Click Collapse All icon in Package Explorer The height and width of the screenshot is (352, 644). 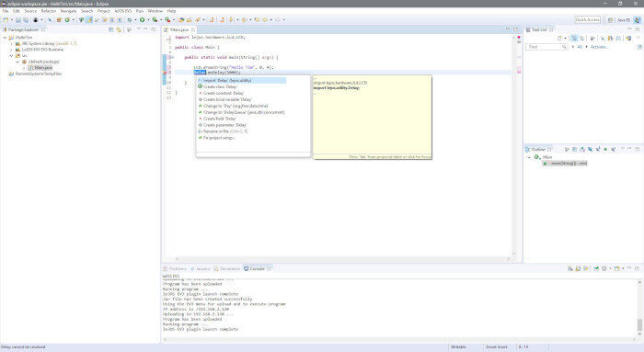click(111, 29)
